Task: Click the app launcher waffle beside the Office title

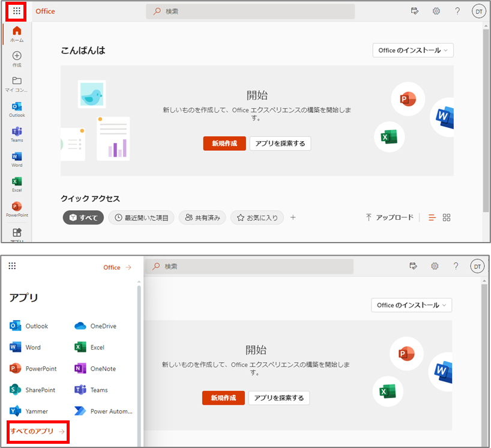Action: (x=17, y=11)
